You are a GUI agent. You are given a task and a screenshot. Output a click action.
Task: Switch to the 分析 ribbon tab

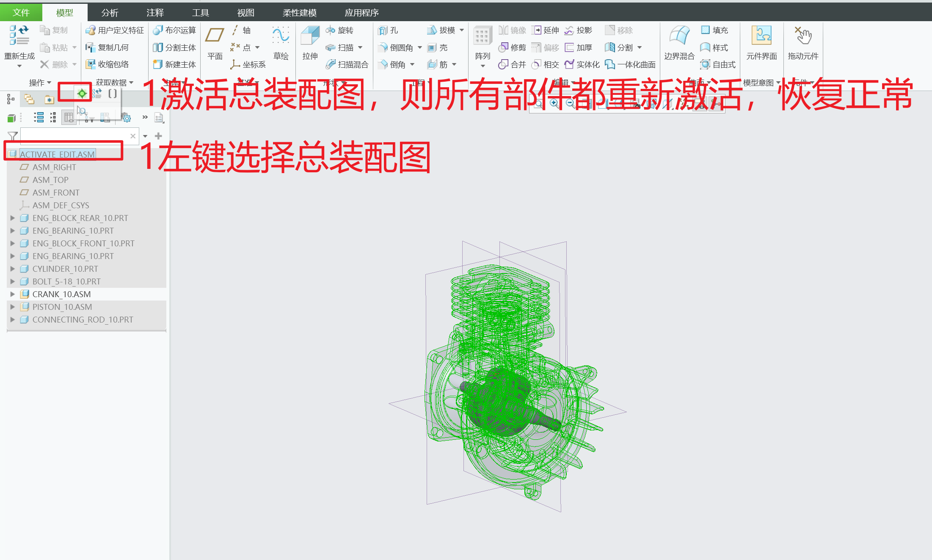(110, 13)
